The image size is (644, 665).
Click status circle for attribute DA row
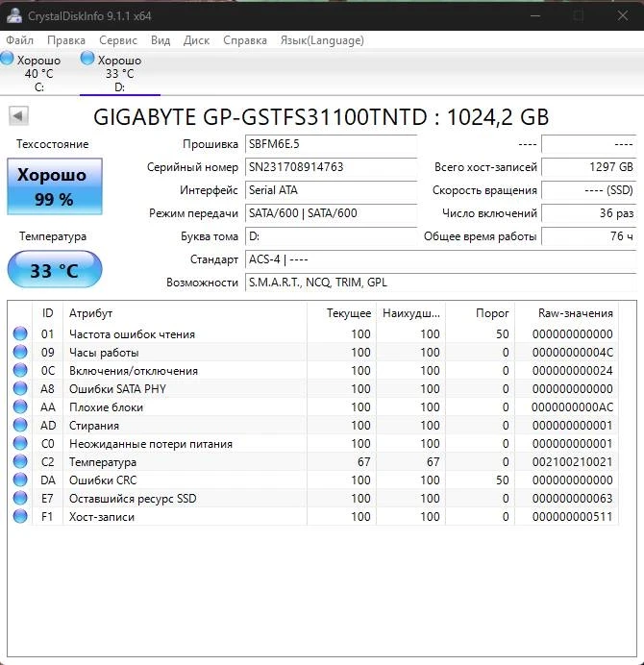(20, 480)
